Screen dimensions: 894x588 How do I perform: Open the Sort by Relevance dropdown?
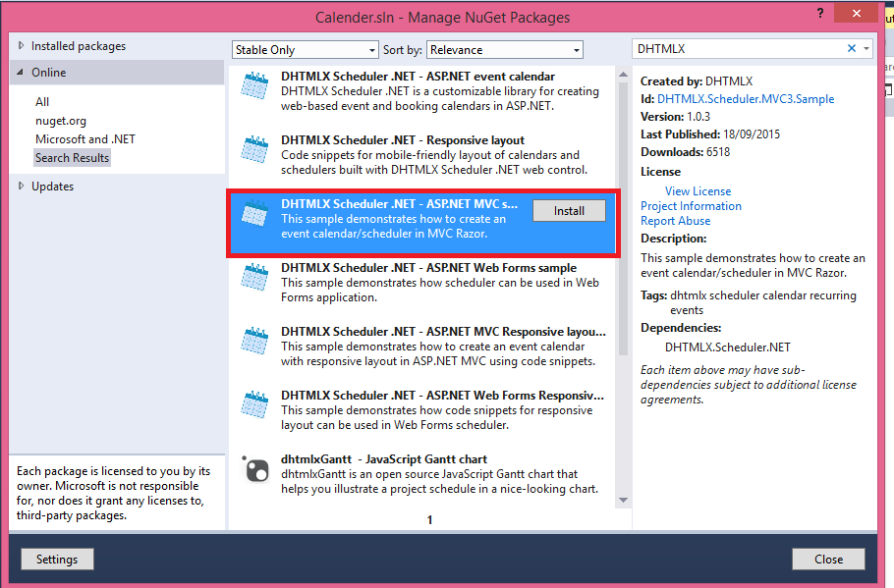(505, 50)
